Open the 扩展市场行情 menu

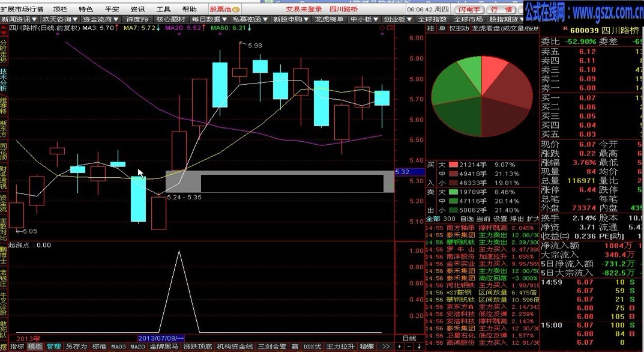22,9
